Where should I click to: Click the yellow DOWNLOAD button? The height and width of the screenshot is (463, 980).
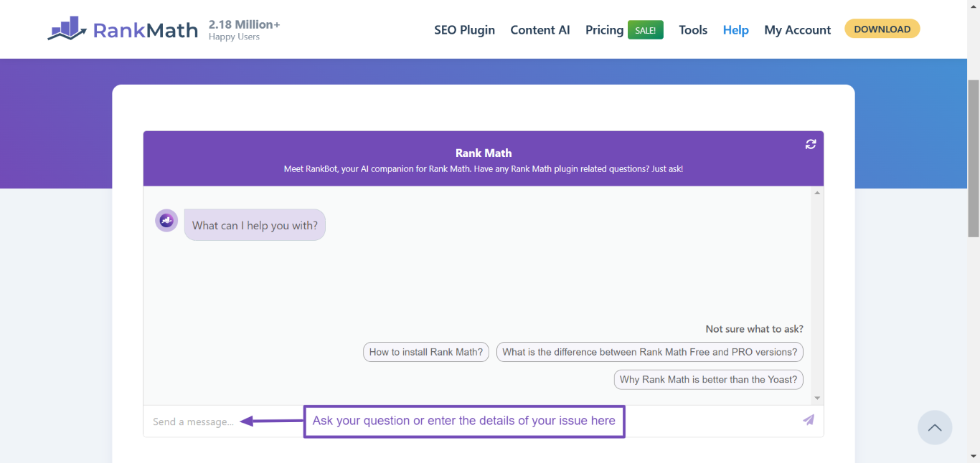pos(882,29)
